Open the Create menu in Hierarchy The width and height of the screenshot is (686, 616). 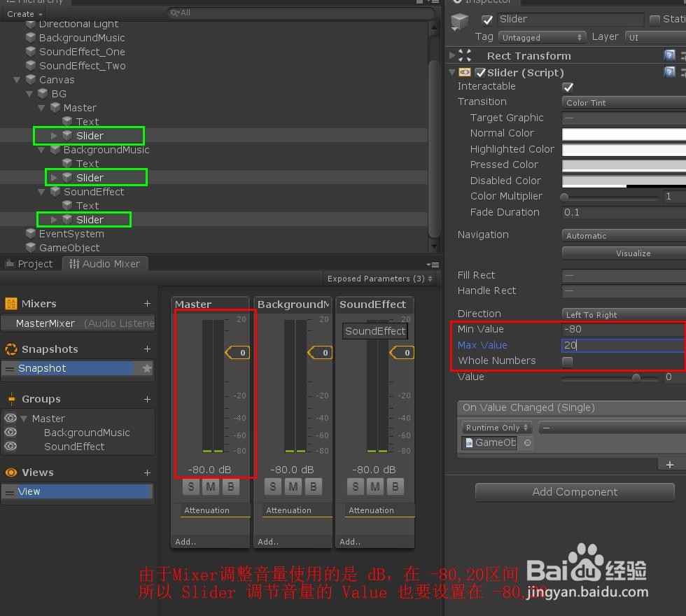pos(24,13)
